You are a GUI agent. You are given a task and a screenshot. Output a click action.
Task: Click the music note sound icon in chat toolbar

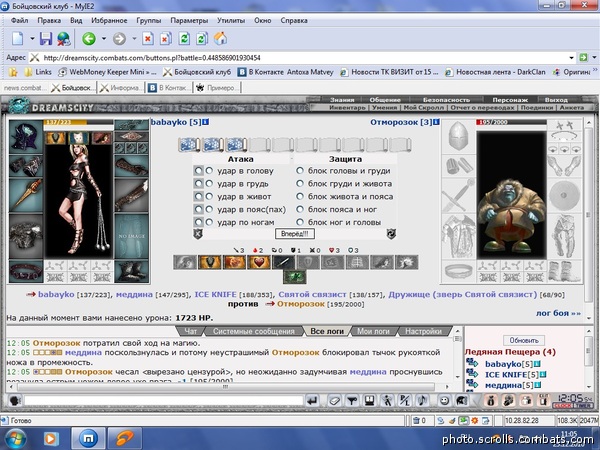[422, 401]
